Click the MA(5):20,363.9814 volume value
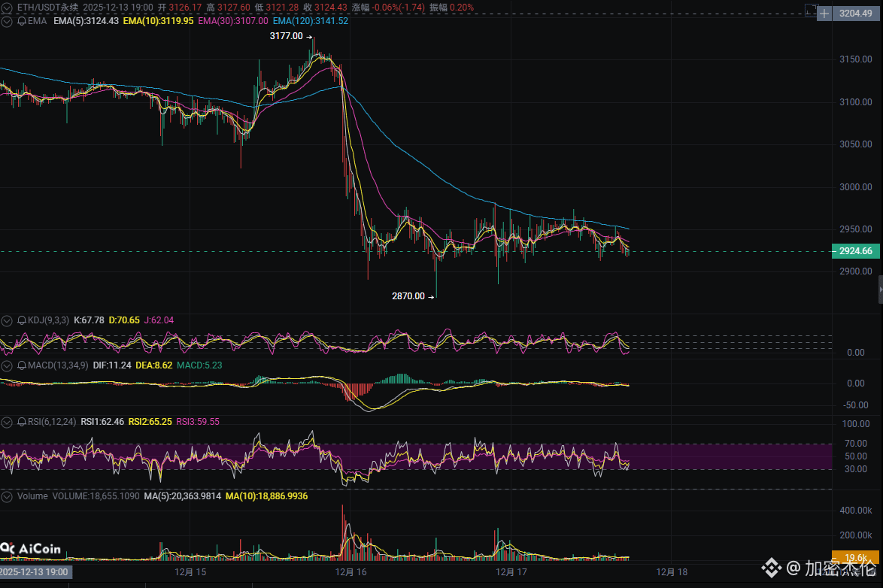883x588 pixels. [x=183, y=496]
